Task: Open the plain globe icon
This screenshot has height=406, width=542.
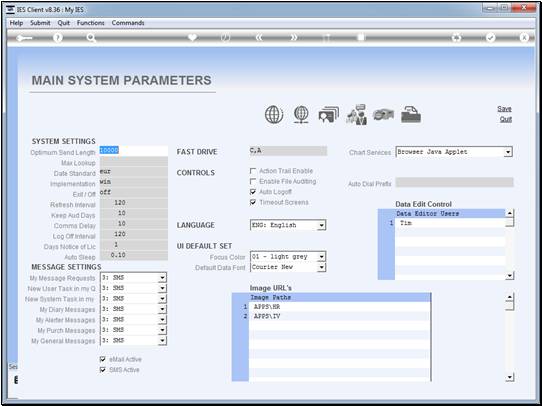Action: [274, 115]
